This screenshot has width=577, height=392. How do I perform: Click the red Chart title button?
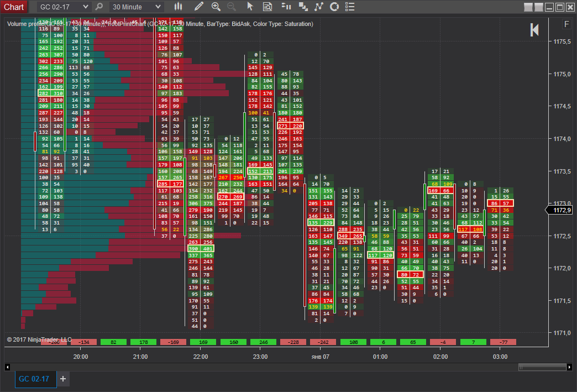coord(14,7)
